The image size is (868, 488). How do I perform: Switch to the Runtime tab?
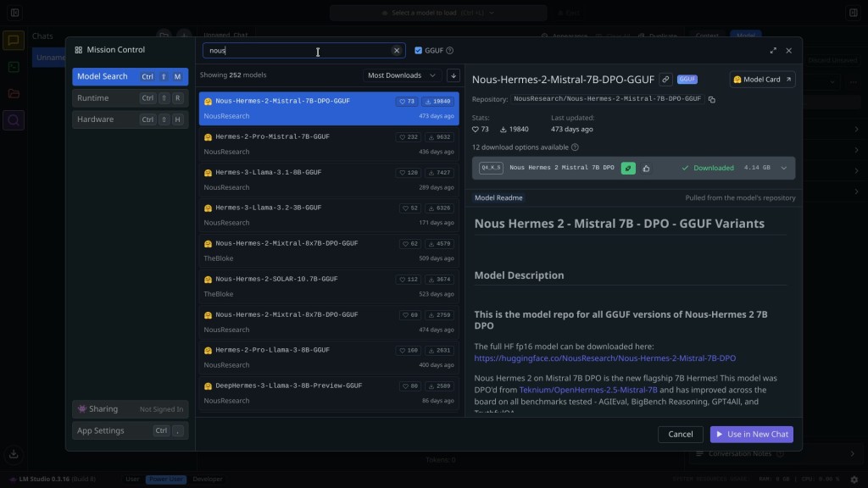(x=130, y=98)
